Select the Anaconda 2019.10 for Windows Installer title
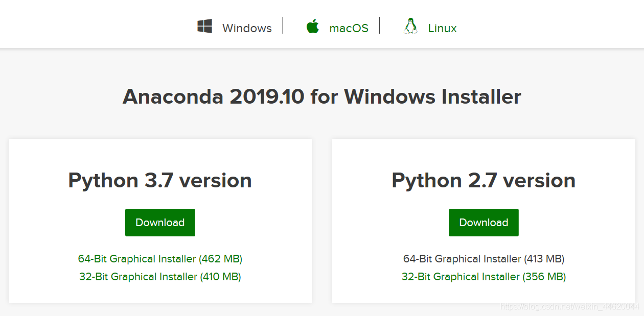 pos(322,96)
